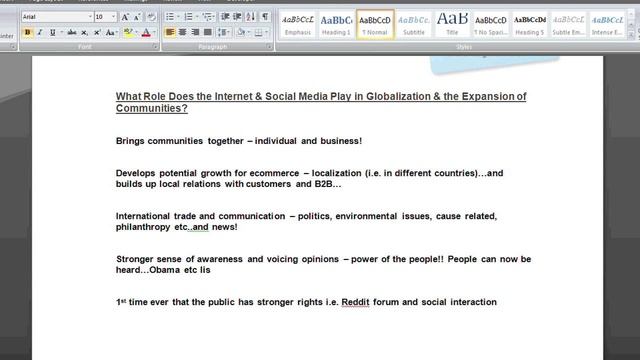Open the Underline style dropdown arrow
Screen dimensions: 640x360
click(61, 32)
